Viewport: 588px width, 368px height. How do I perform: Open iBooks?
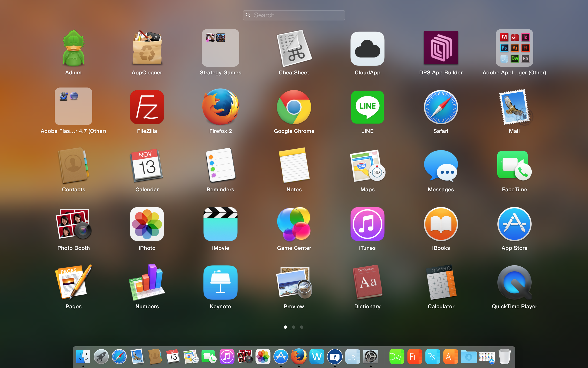(x=441, y=224)
